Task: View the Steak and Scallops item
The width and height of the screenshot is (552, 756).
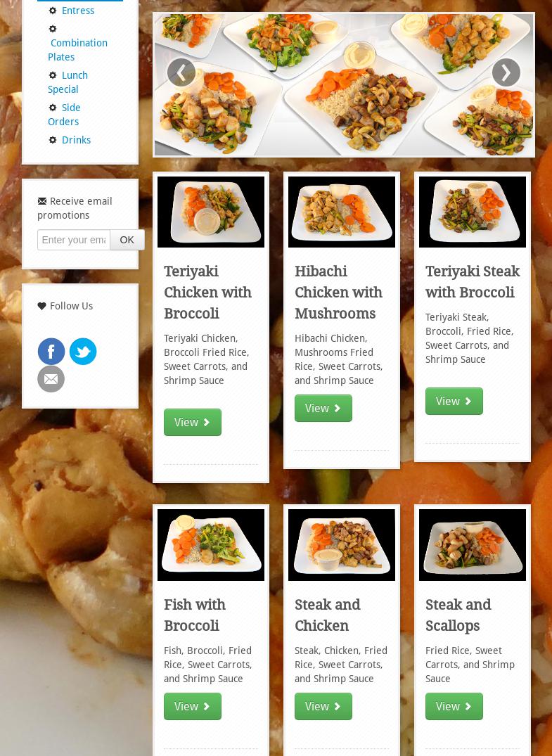Action: tap(454, 706)
